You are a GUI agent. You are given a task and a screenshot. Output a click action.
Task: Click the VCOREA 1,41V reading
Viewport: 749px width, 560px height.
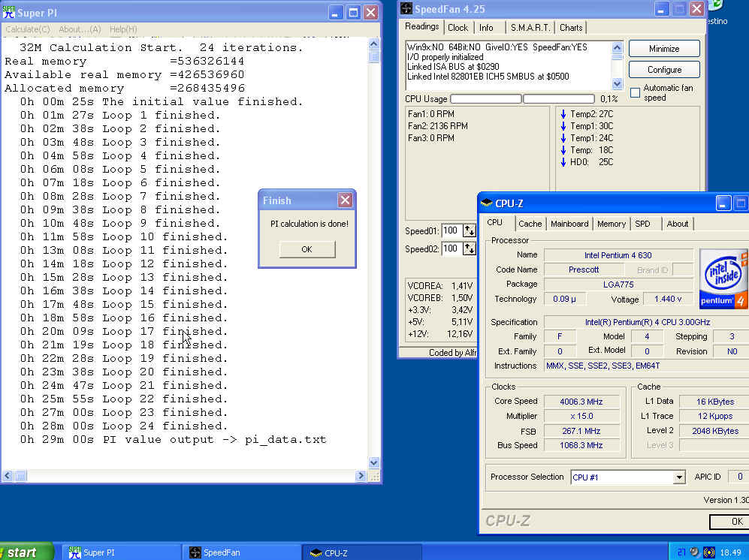(x=440, y=286)
